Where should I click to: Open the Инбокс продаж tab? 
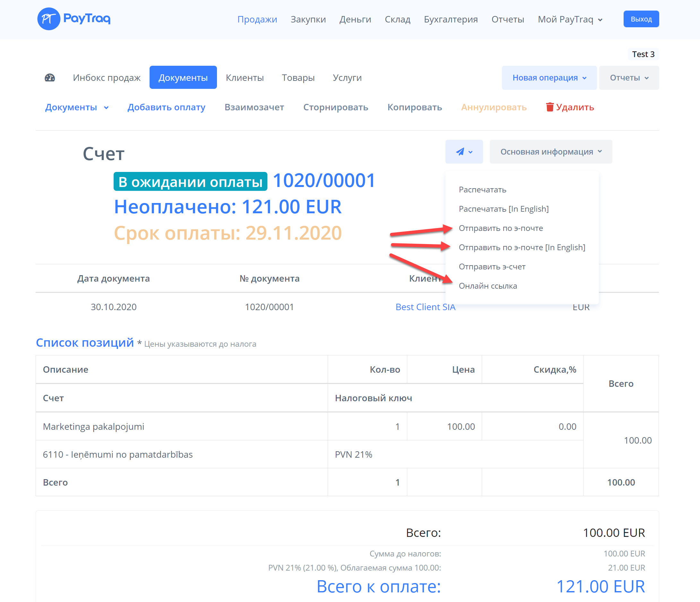pyautogui.click(x=107, y=78)
